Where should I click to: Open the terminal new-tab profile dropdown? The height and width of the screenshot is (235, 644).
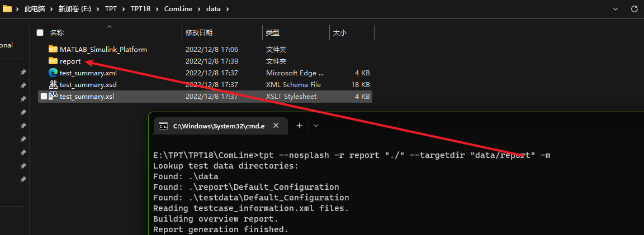315,126
